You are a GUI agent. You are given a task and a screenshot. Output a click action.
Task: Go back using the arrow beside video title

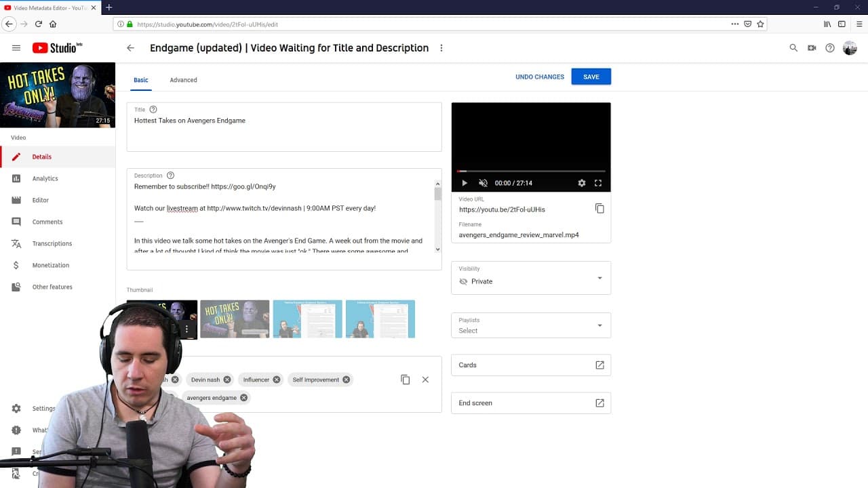point(130,48)
